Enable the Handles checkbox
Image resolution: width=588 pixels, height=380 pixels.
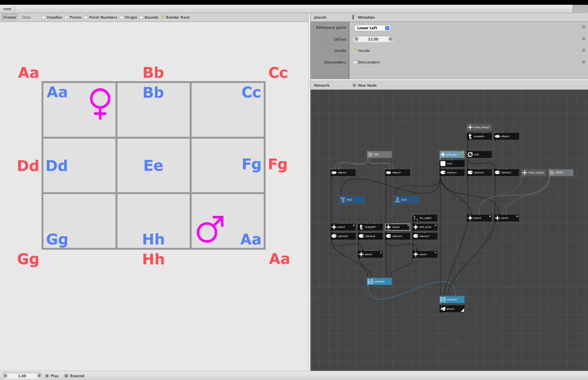tap(44, 17)
